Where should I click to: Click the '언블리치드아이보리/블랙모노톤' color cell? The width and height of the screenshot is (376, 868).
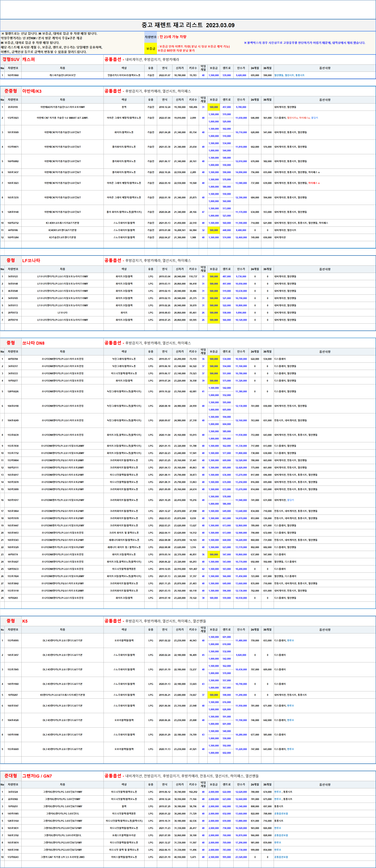(124, 75)
